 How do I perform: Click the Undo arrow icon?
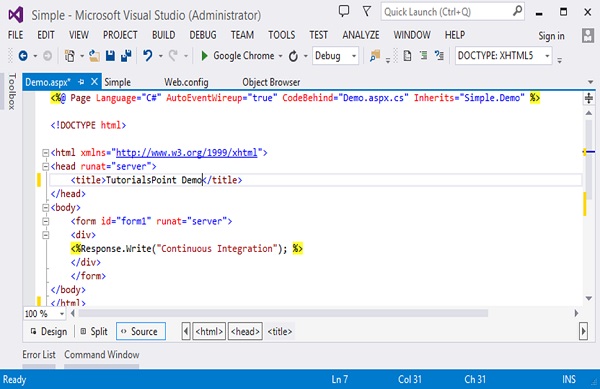click(147, 56)
